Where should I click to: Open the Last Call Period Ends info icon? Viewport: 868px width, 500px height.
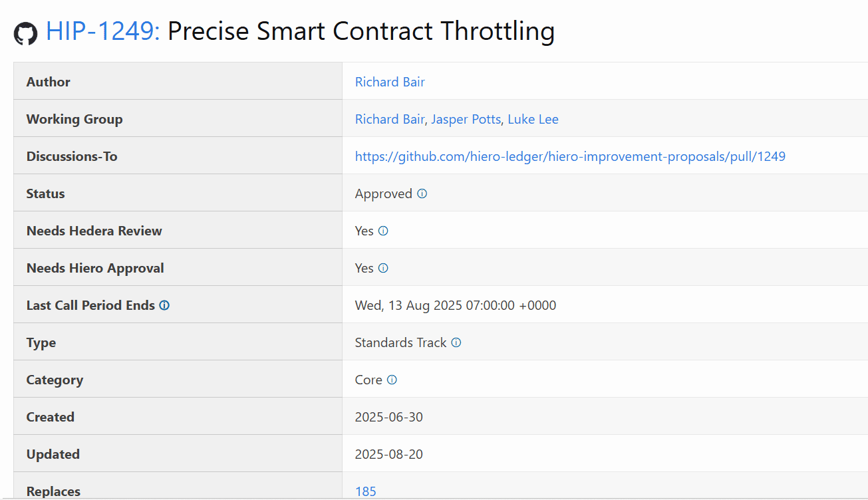tap(164, 305)
